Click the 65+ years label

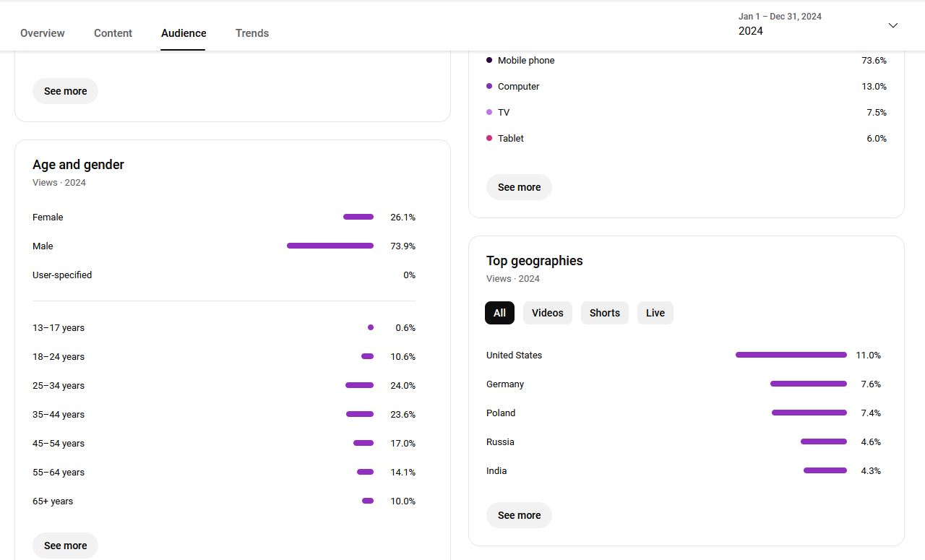(53, 501)
